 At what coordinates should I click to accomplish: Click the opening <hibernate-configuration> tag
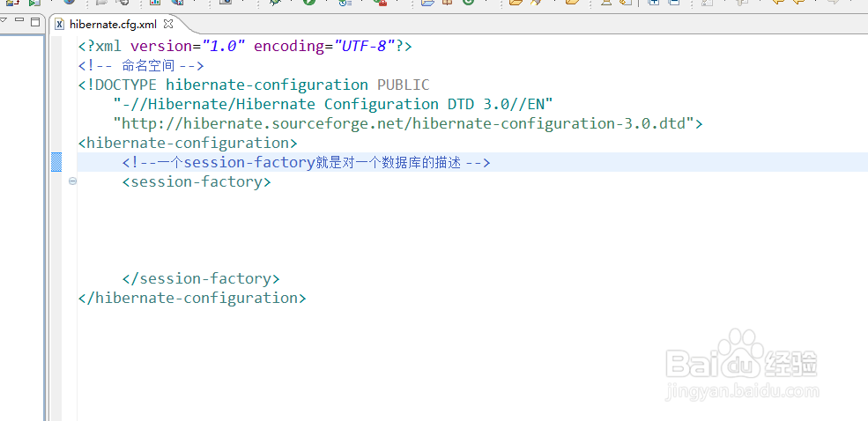pyautogui.click(x=188, y=143)
